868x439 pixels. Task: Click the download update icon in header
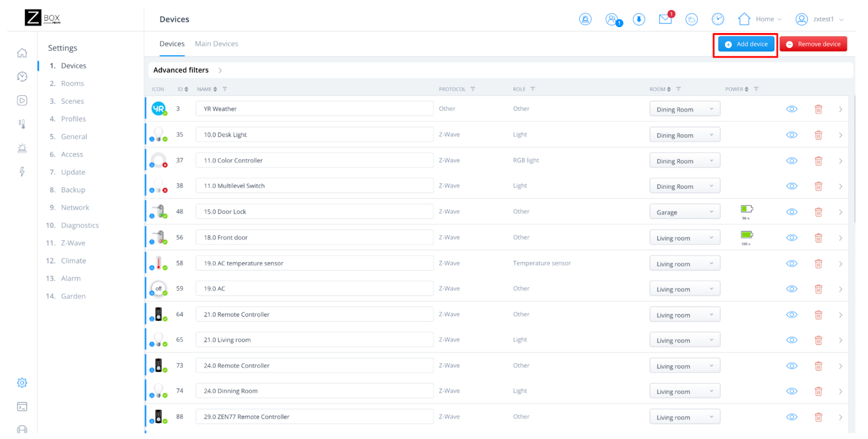tap(639, 20)
